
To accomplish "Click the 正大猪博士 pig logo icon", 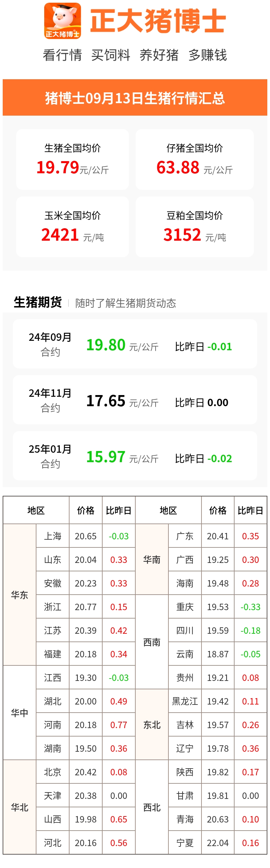I will coord(62,21).
